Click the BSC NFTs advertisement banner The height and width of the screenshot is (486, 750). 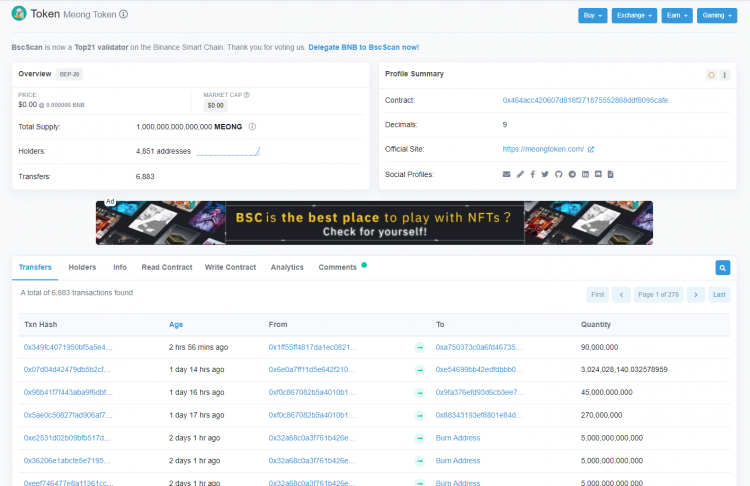(374, 223)
